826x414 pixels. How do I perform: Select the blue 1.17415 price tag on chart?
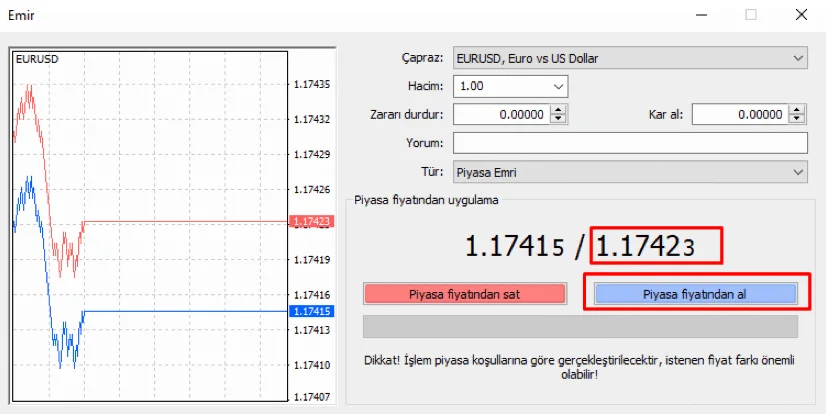(309, 311)
